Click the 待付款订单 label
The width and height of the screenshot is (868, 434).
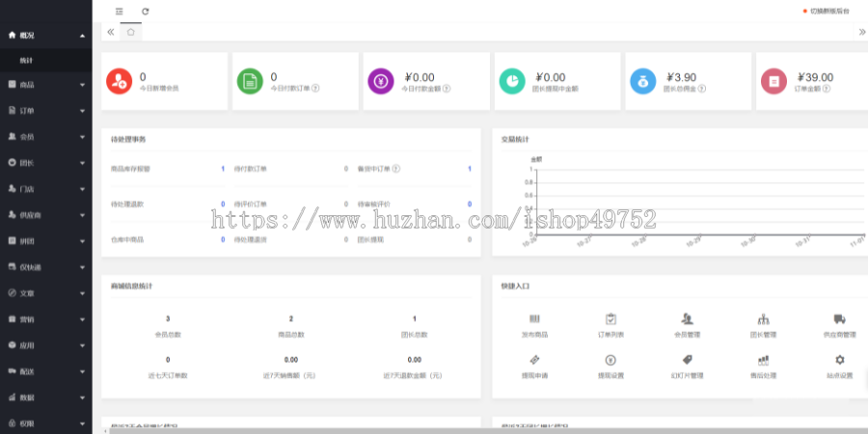[x=250, y=169]
